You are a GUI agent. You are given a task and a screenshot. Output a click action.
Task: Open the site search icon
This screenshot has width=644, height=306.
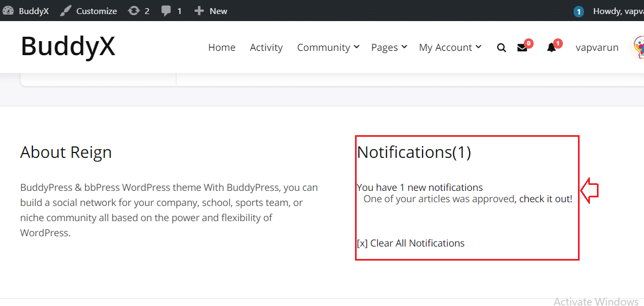(x=502, y=48)
